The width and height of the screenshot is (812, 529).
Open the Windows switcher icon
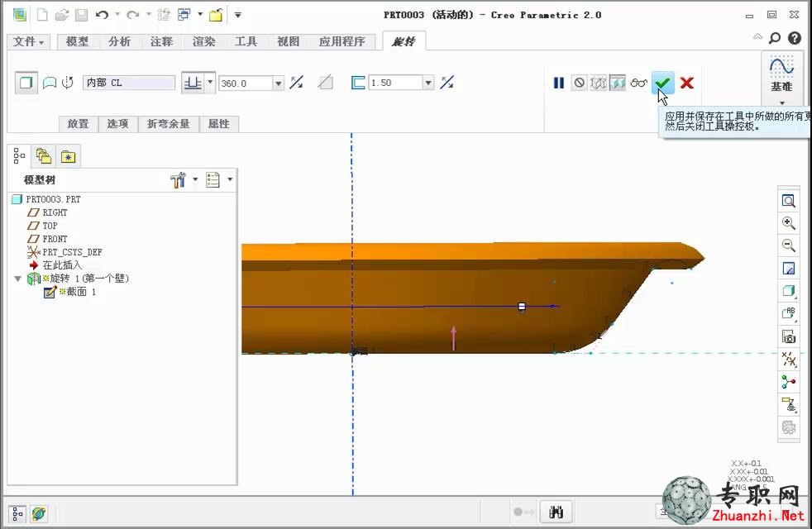click(x=184, y=15)
